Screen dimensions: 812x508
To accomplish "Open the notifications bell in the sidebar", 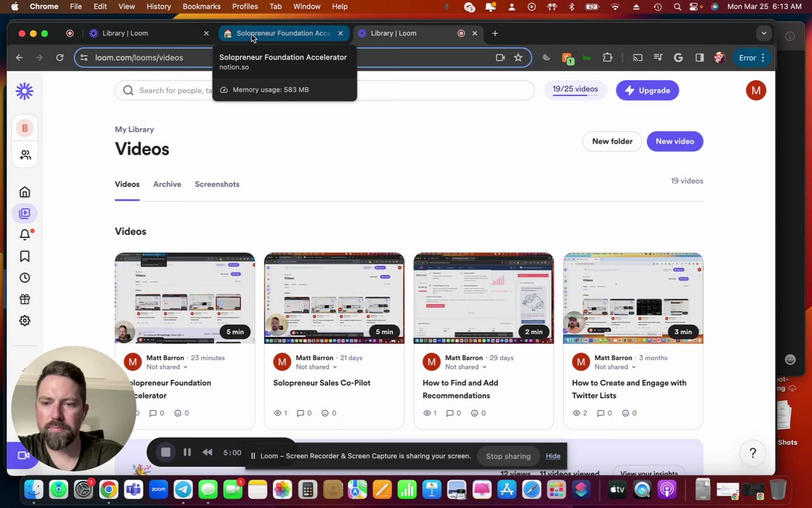I will tap(25, 234).
